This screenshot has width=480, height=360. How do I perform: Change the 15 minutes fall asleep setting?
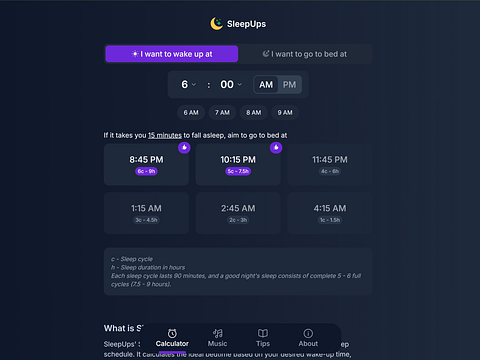(x=165, y=135)
